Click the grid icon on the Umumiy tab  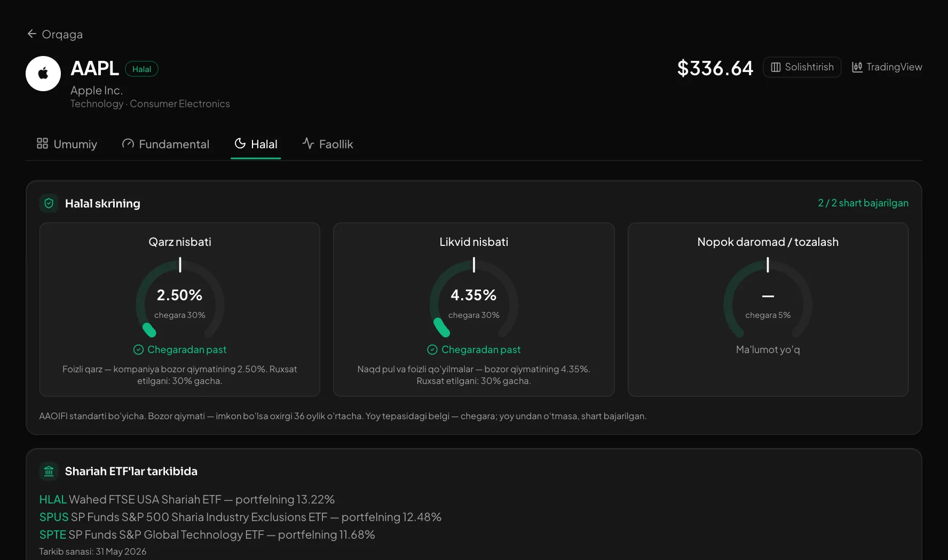[42, 143]
